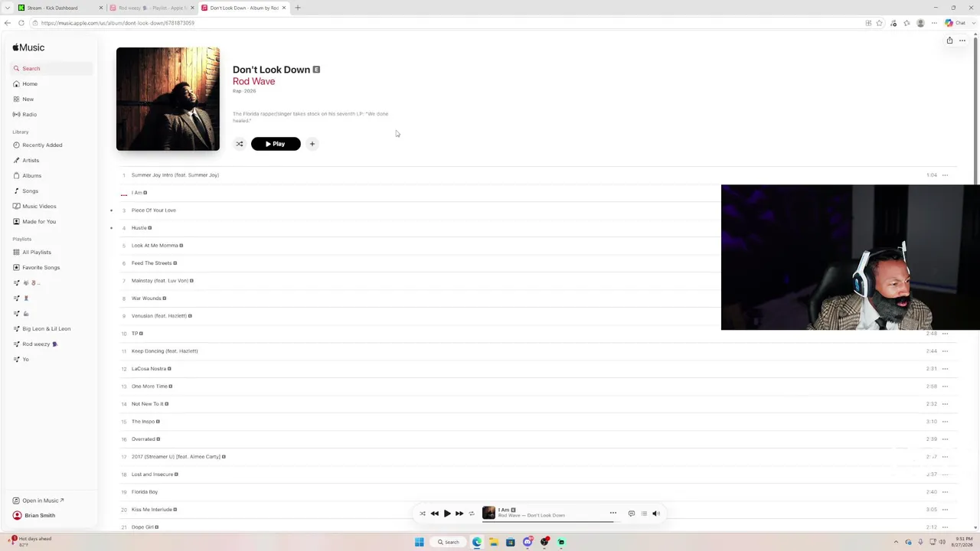Screen dimensions: 980x551
Task: Show lyrics from the player bar
Action: pos(632,514)
